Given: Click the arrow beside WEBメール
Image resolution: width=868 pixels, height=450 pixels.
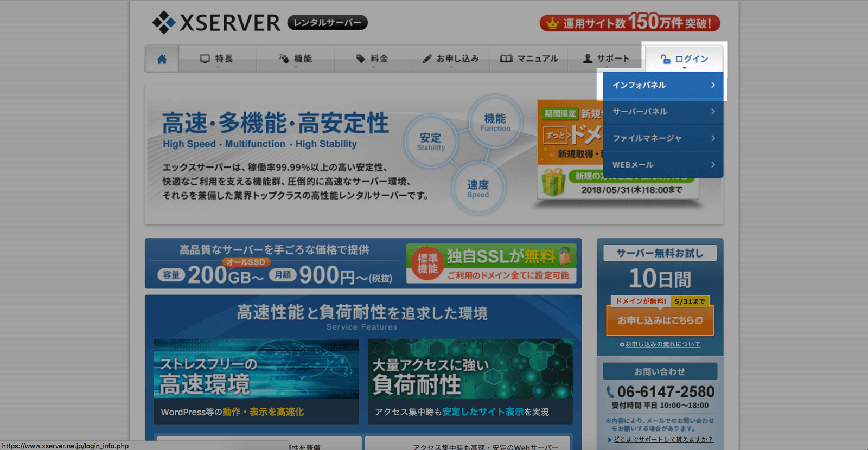Looking at the screenshot, I should pyautogui.click(x=713, y=165).
